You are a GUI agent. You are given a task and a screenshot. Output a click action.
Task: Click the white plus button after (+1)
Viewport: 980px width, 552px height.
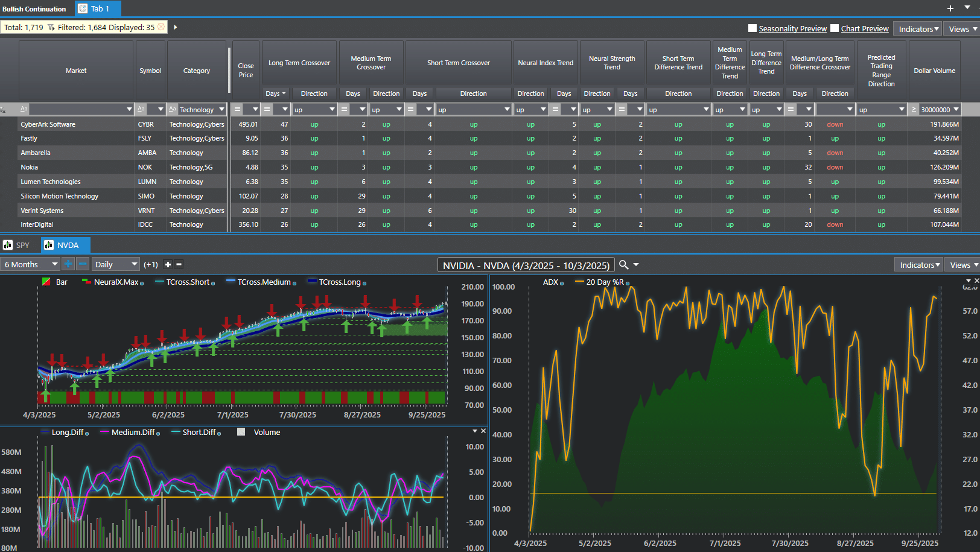click(x=168, y=264)
